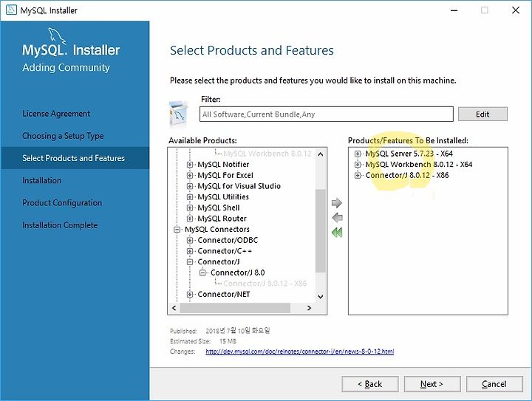Expand the MySQL For Excel node
Viewport: 532px width, 401px height.
click(190, 175)
